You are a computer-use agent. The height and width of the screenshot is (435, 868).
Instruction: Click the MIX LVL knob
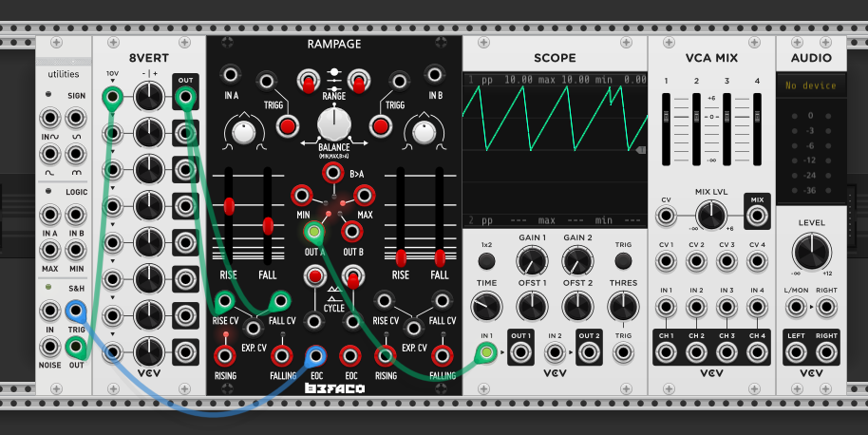711,216
